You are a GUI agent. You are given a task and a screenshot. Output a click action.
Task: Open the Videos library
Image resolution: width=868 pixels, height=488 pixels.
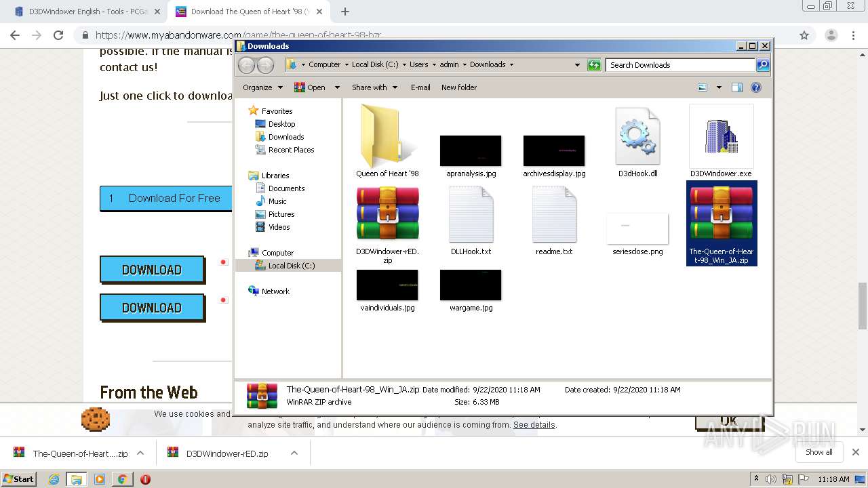(279, 227)
